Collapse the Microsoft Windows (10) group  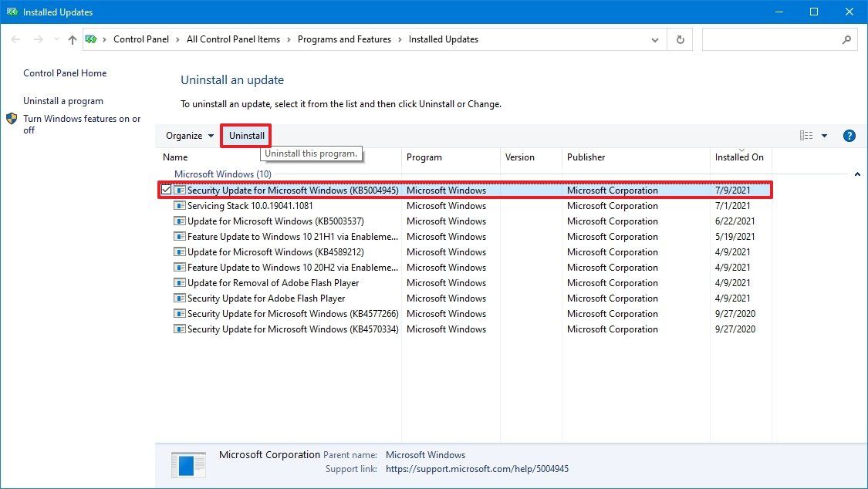click(x=857, y=174)
